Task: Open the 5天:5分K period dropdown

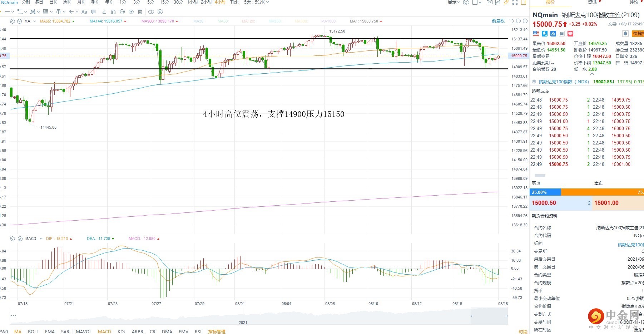Action: click(256, 3)
